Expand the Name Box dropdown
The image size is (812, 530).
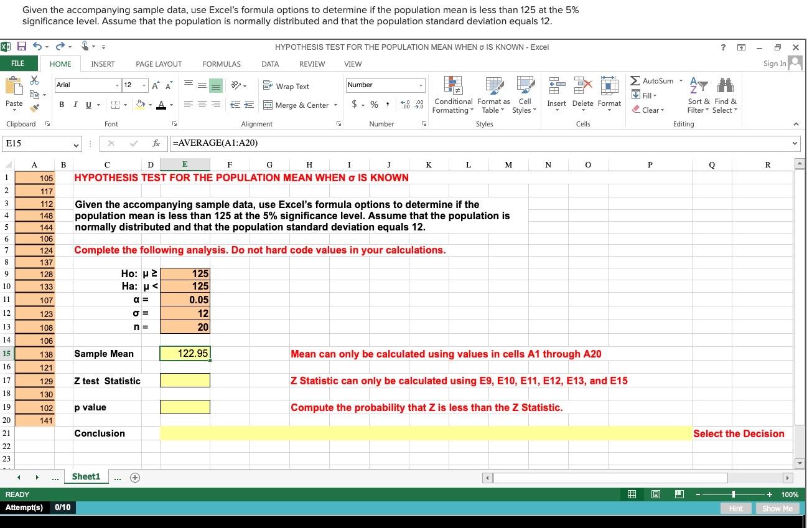tap(77, 144)
